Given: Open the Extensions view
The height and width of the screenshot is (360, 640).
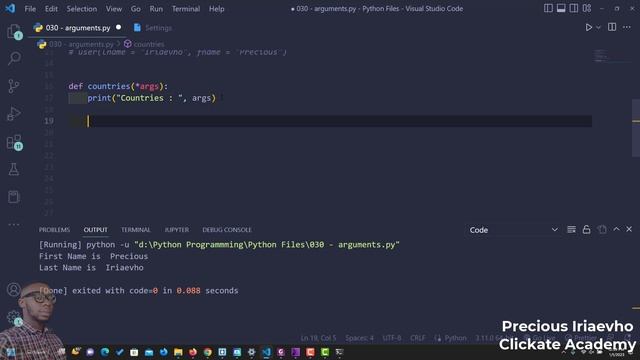Looking at the screenshot, I should [14, 142].
